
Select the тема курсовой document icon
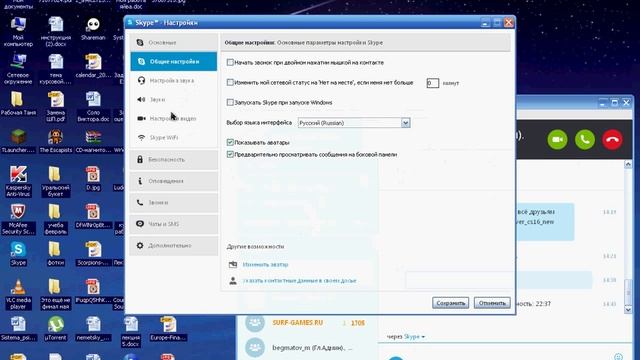point(56,69)
